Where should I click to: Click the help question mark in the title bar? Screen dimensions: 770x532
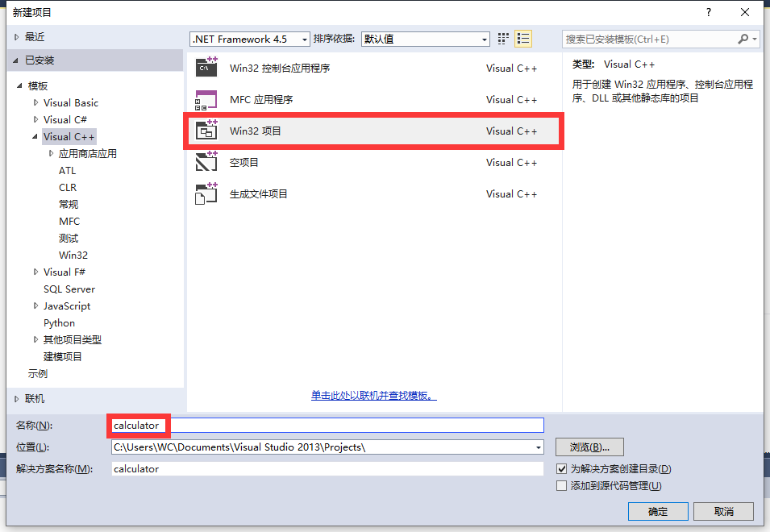[x=708, y=12]
